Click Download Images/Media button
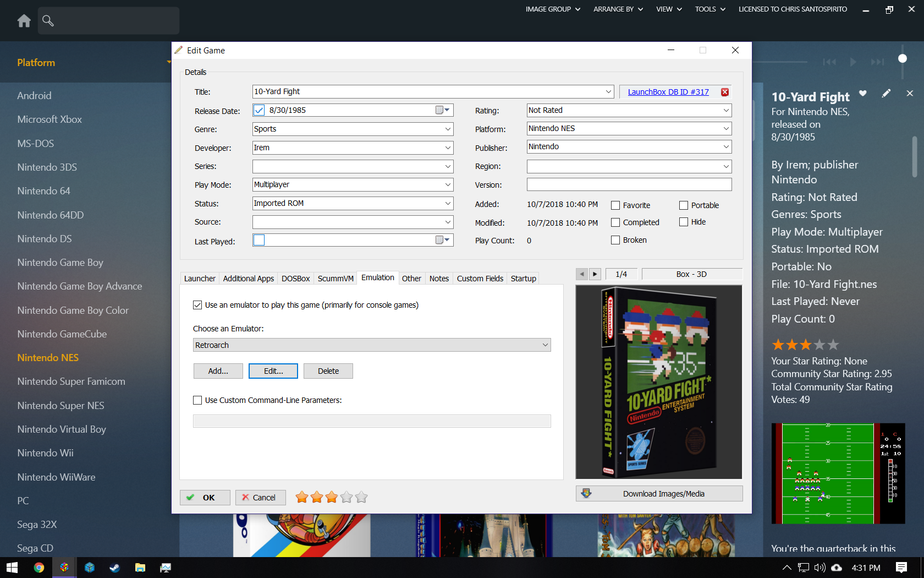 point(659,494)
